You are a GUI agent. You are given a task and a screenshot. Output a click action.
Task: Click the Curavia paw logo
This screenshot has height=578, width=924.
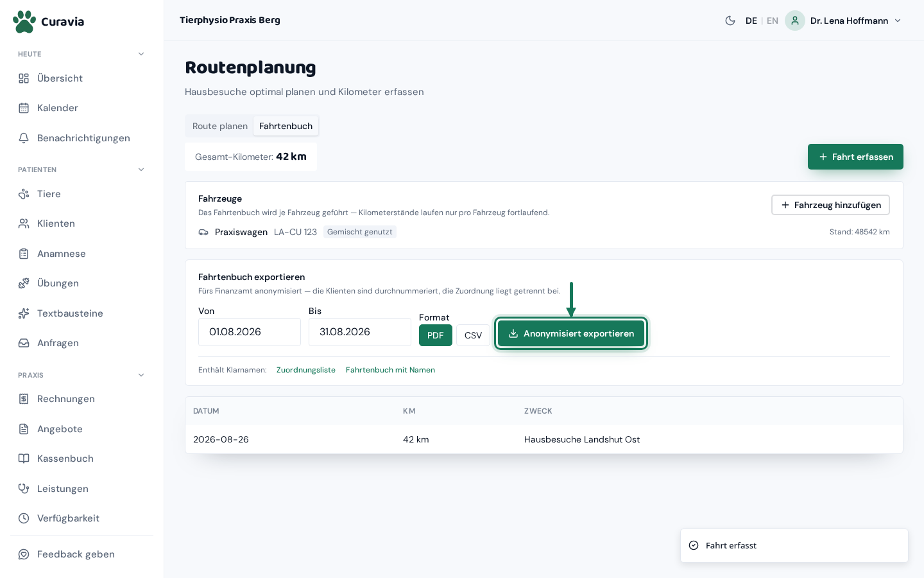[x=24, y=21]
